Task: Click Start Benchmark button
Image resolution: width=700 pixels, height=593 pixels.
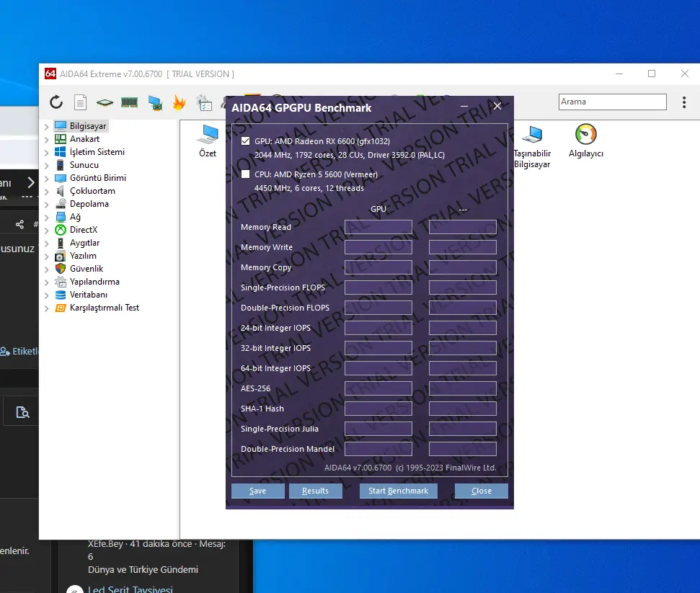Action: 398,491
